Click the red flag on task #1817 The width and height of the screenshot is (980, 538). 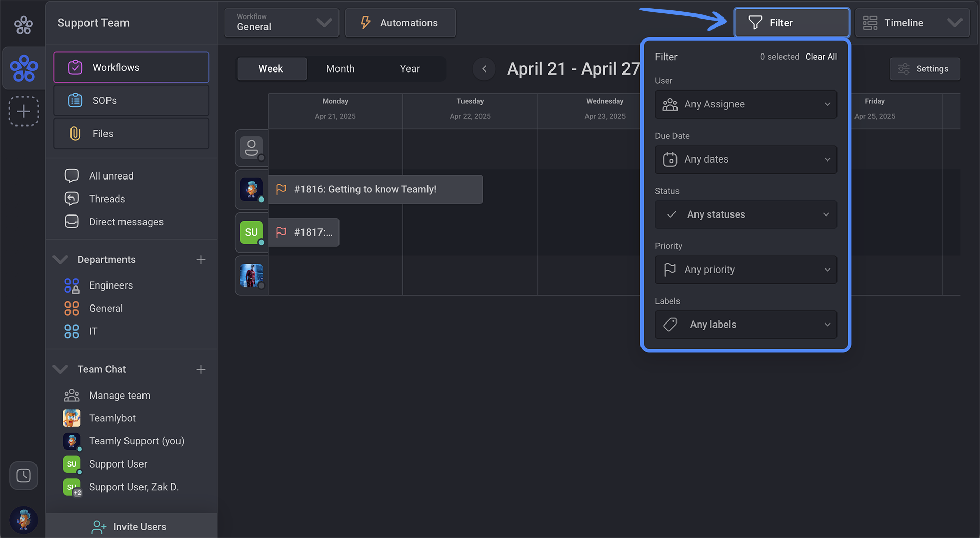[281, 232]
